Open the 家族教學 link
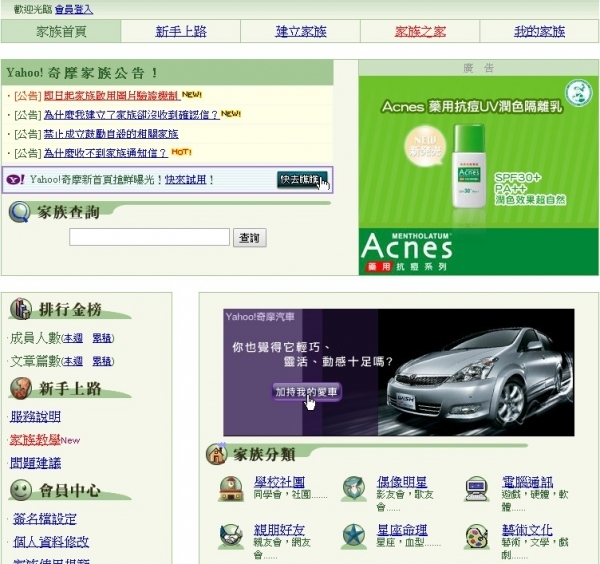The image size is (600, 564). tap(35, 440)
